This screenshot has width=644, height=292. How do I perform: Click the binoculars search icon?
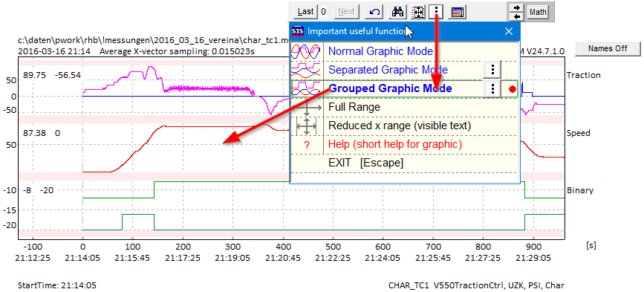(397, 11)
